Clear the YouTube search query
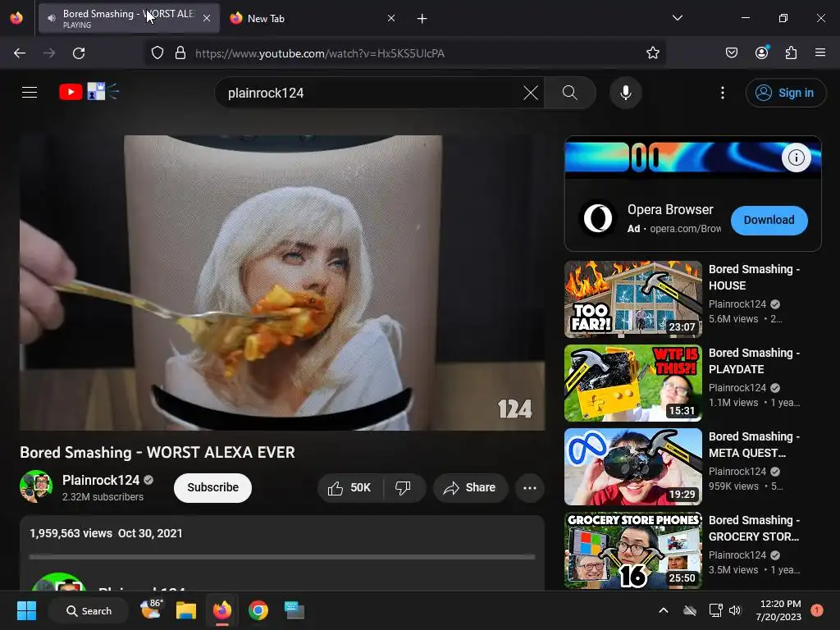840x630 pixels. tap(531, 94)
